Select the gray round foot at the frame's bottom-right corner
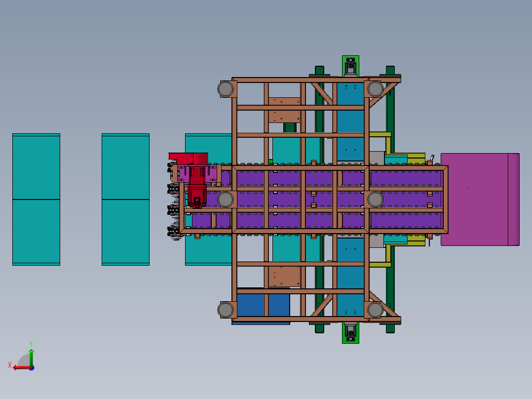The image size is (532, 399). (x=375, y=310)
